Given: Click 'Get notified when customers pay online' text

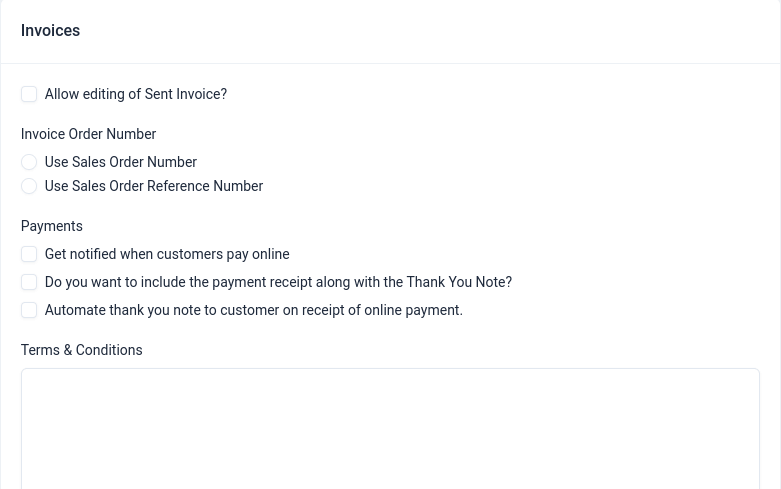Looking at the screenshot, I should [x=167, y=254].
